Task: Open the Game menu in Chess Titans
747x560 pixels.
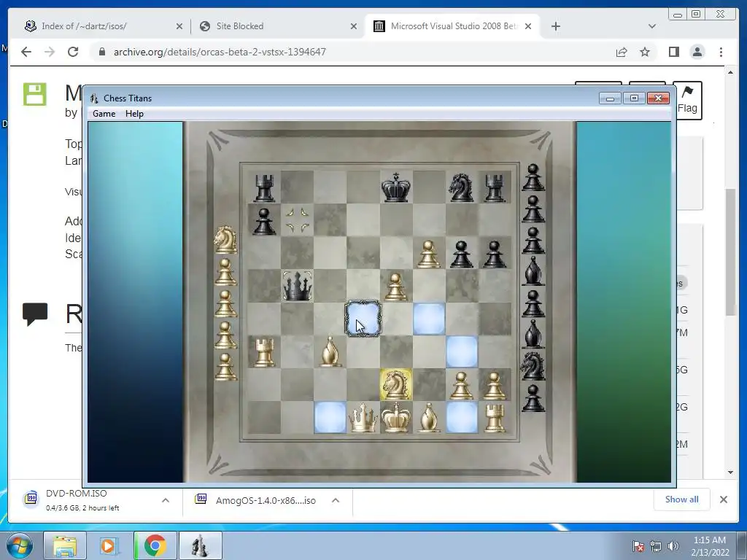Action: click(104, 113)
